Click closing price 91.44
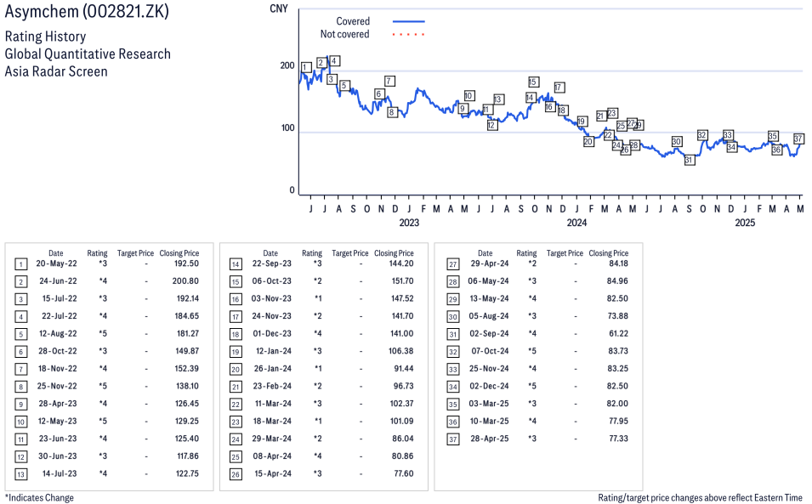This screenshot has height=504, width=812. (403, 368)
